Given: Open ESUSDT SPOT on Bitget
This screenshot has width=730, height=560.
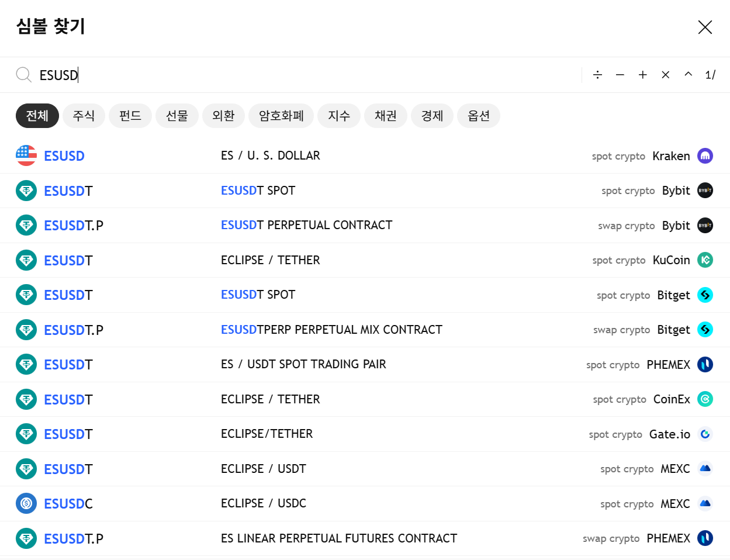Looking at the screenshot, I should click(x=365, y=295).
